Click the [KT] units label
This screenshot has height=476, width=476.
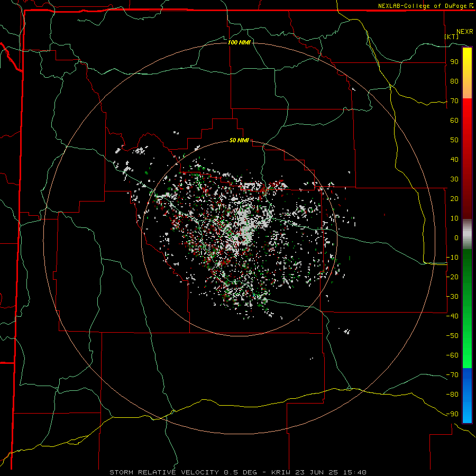click(x=451, y=36)
